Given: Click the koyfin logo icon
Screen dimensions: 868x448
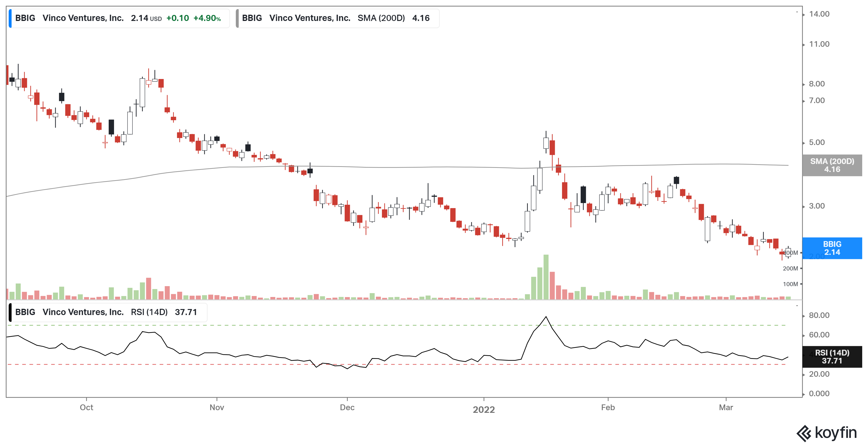Looking at the screenshot, I should pyautogui.click(x=804, y=433).
